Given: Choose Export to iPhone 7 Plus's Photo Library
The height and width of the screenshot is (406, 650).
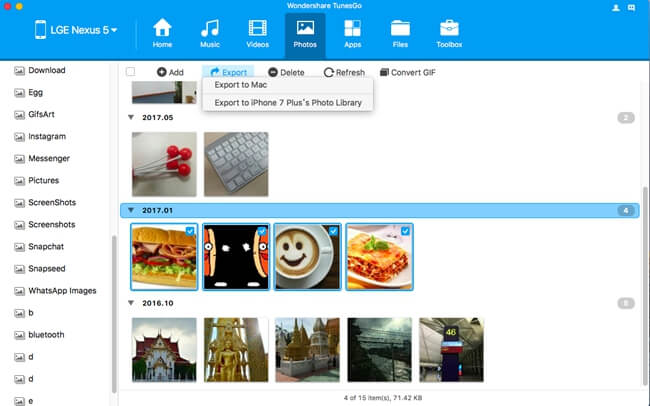Looking at the screenshot, I should point(288,102).
